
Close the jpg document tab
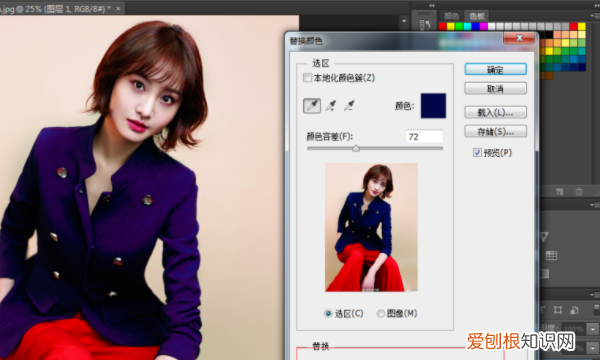118,8
